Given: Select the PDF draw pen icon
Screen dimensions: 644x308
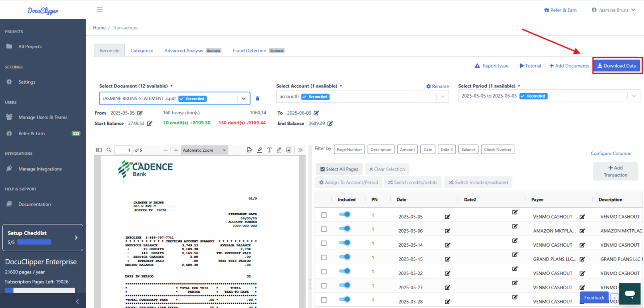Looking at the screenshot, I should [279, 150].
